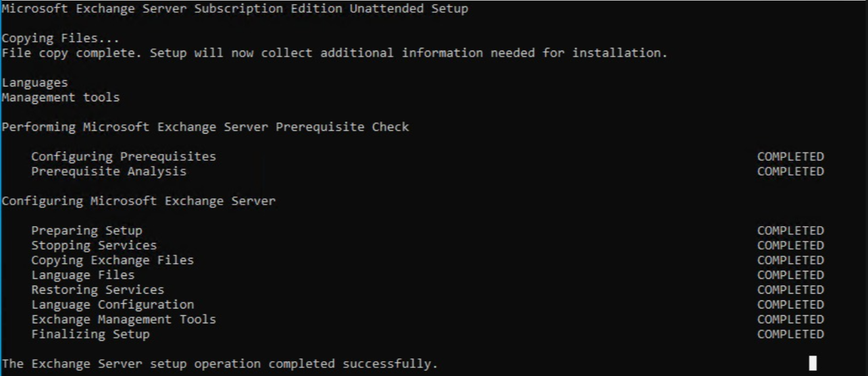Click the Prerequisite Check heading line
Viewport: 868px width, 376px height.
click(205, 127)
